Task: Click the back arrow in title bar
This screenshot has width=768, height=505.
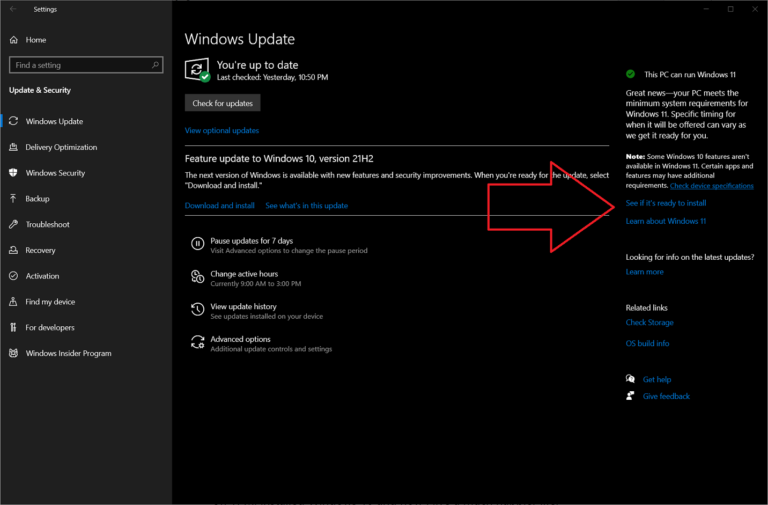Action: point(13,9)
